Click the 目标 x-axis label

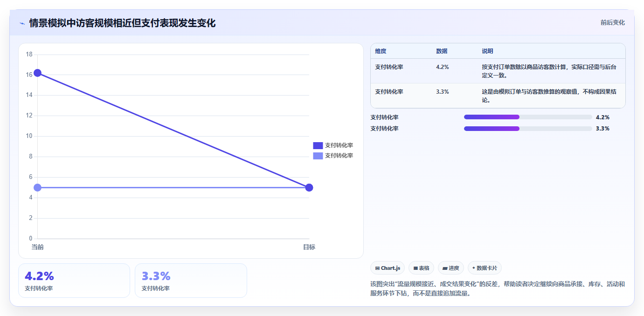(x=309, y=247)
